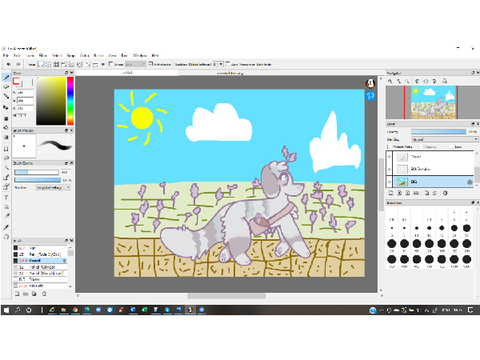480x360 pixels.
Task: Select the middle layer above BG
Action: click(x=432, y=169)
